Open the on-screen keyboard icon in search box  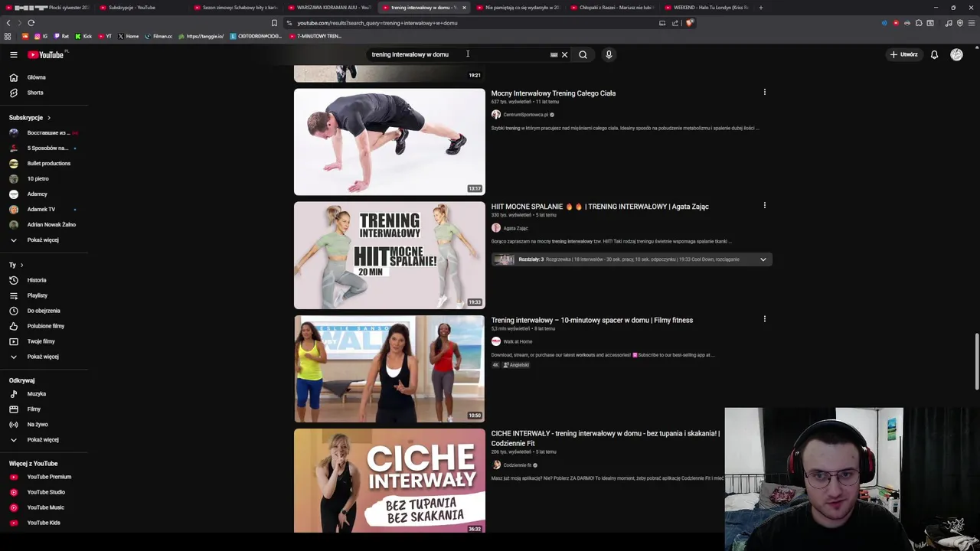point(554,54)
